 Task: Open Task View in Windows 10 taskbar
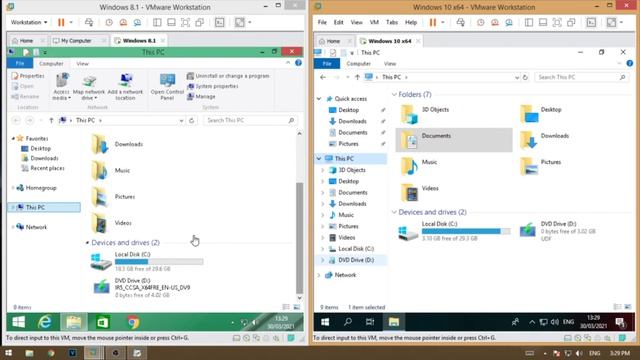tap(370, 322)
